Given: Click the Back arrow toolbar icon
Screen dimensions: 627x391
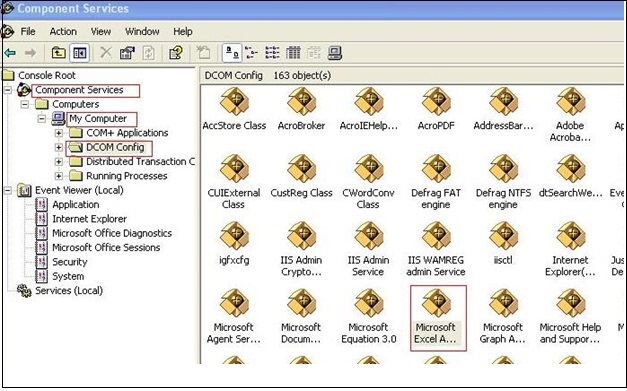Looking at the screenshot, I should point(10,53).
